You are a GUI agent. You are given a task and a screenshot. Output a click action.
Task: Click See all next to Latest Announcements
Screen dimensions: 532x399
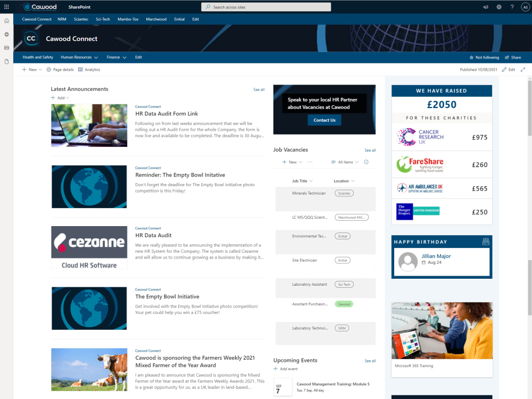click(259, 89)
